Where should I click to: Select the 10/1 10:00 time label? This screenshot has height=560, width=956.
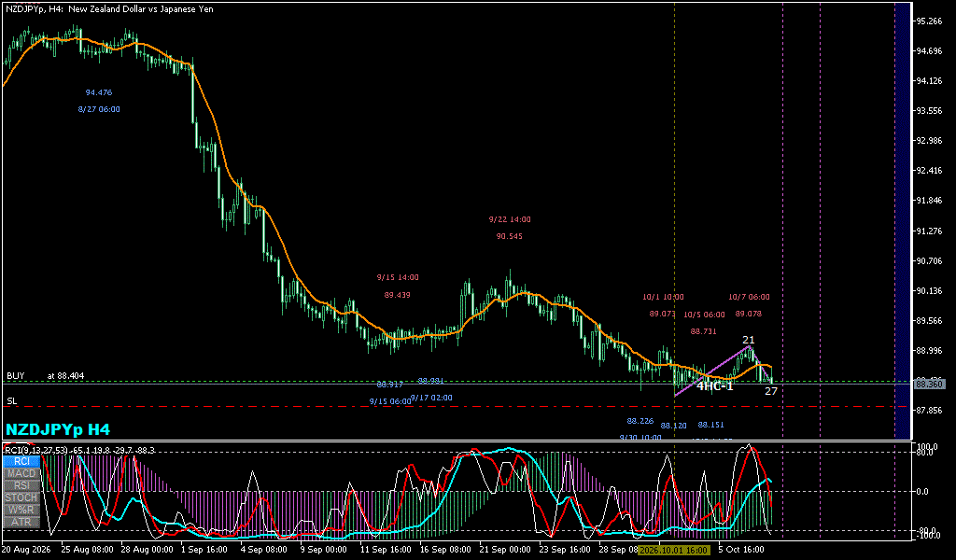pyautogui.click(x=664, y=298)
